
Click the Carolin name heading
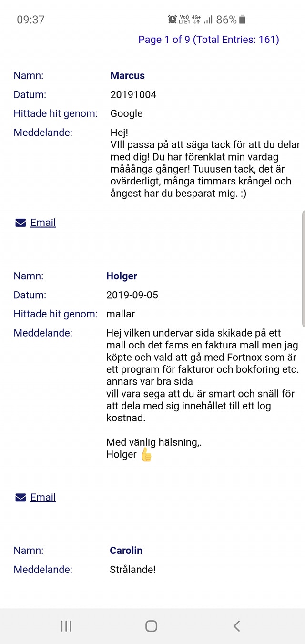coord(126,550)
